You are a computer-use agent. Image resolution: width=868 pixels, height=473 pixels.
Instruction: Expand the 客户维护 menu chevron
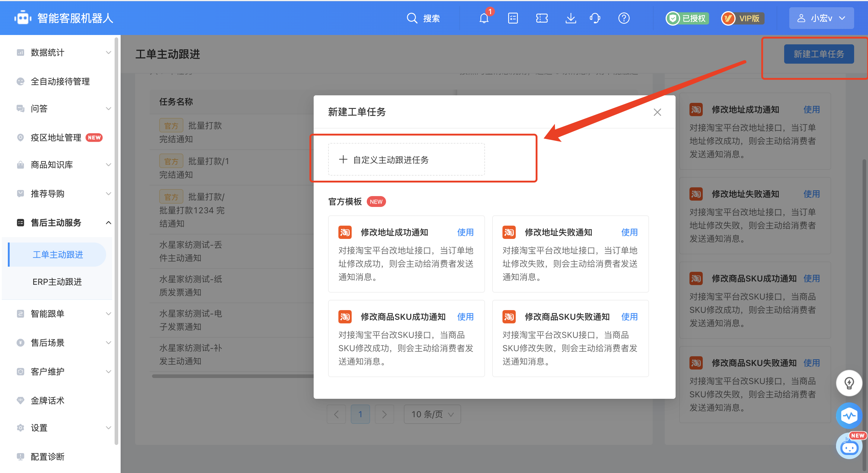pyautogui.click(x=109, y=372)
